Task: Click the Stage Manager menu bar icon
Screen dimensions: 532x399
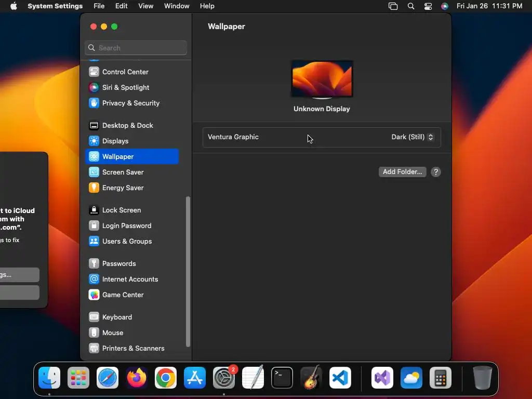Action: 393,6
